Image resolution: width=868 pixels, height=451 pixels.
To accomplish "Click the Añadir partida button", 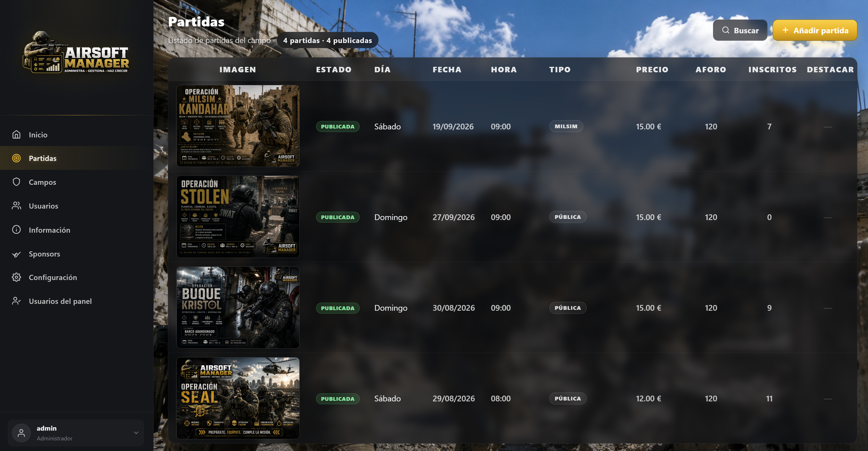I will [815, 30].
